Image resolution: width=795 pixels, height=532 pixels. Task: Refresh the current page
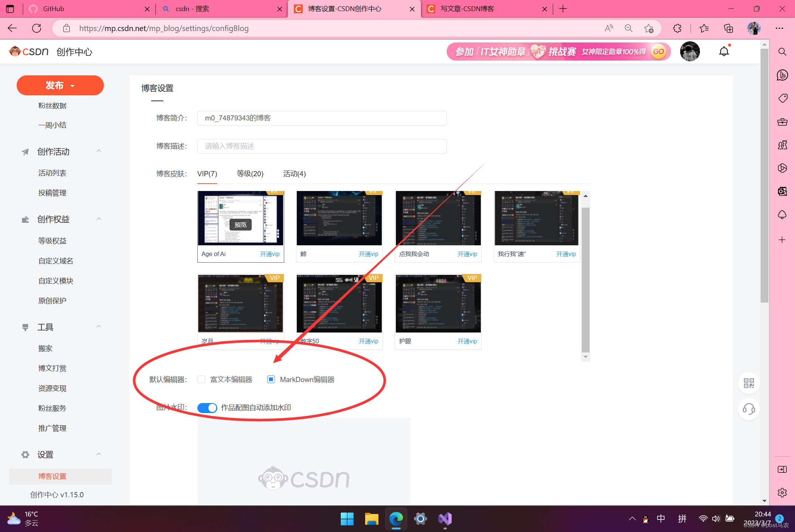coord(37,28)
